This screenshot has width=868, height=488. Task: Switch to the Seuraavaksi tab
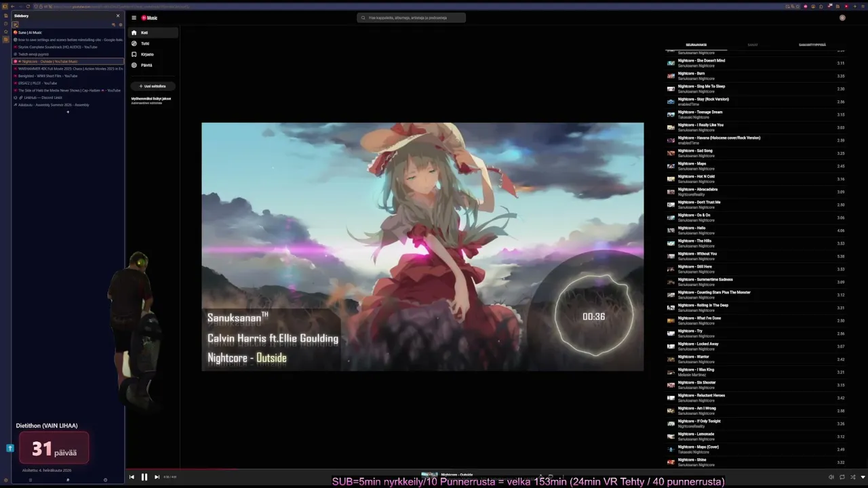[x=696, y=45]
